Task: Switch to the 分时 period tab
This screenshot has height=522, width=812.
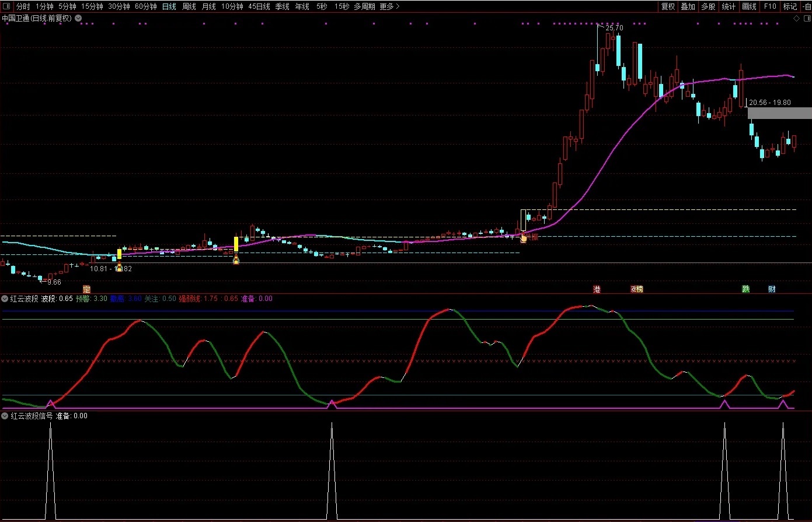Action: 23,6
